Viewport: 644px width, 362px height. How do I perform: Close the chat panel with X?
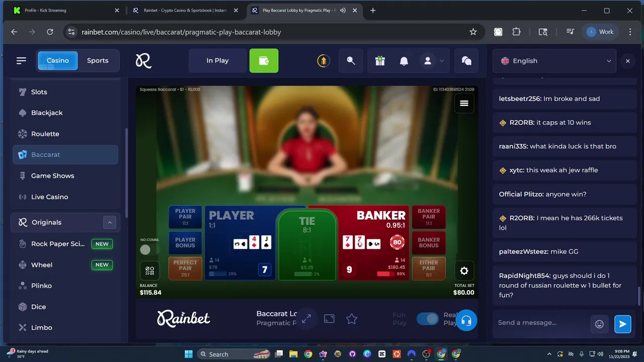[x=627, y=61]
